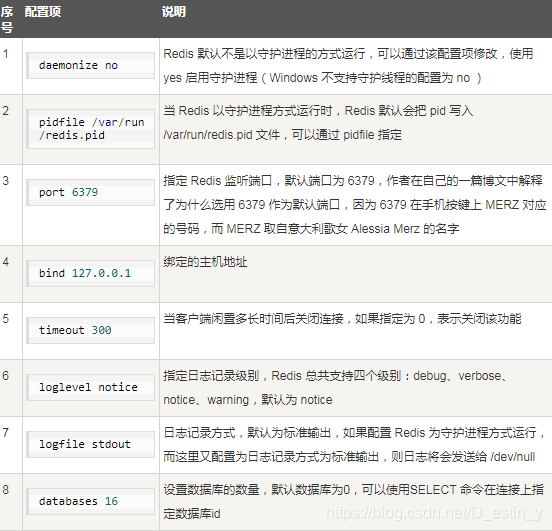Screen dimensions: 552x531
Task: Select the 'bind 127.0.0.1' code box
Action: 90,274
